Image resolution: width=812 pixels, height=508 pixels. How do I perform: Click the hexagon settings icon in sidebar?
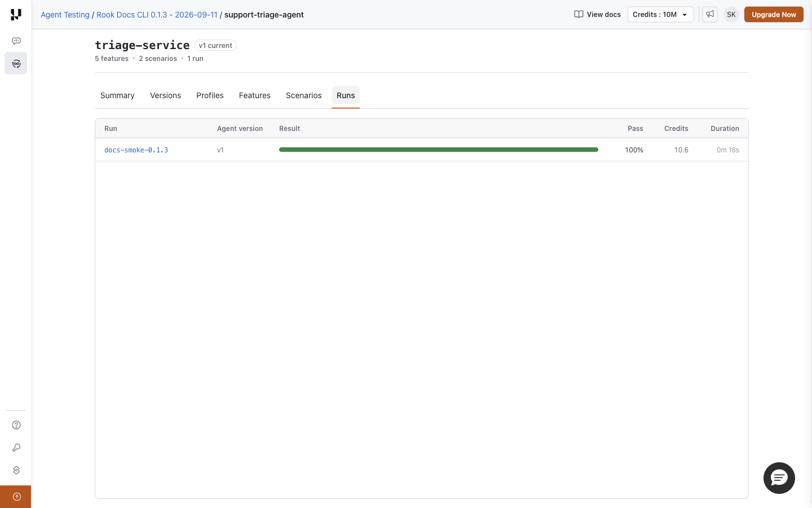[16, 470]
